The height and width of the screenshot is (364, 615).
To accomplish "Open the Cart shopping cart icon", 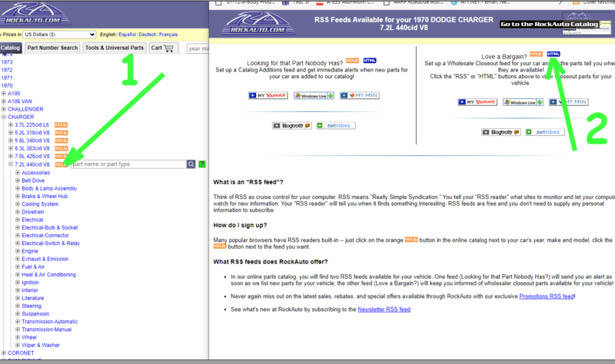I will (168, 48).
